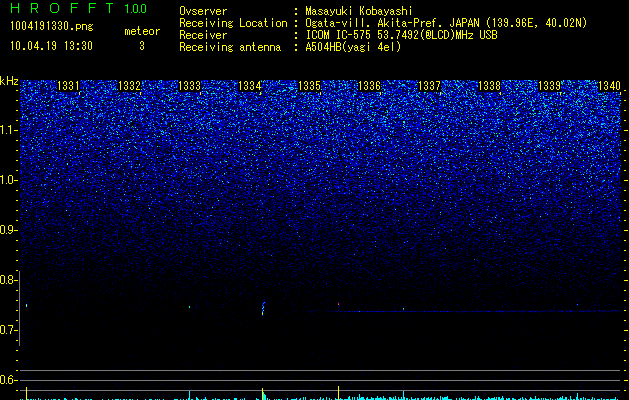The height and width of the screenshot is (400, 629).
Task: Click the 1.0 kHz axis label
Action: [x=8, y=180]
